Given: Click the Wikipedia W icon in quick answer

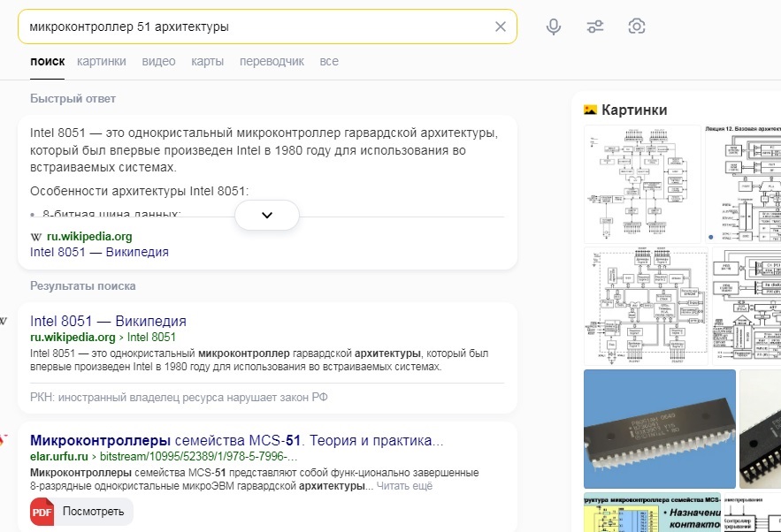Looking at the screenshot, I should point(36,237).
